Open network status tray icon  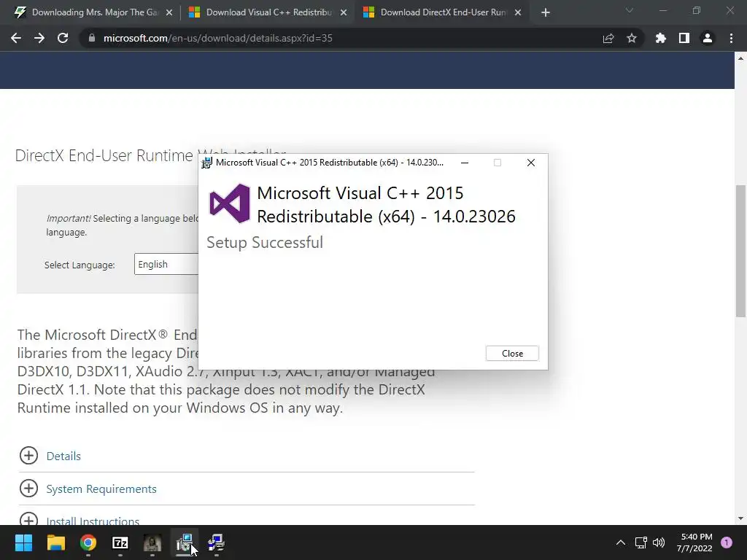(640, 542)
